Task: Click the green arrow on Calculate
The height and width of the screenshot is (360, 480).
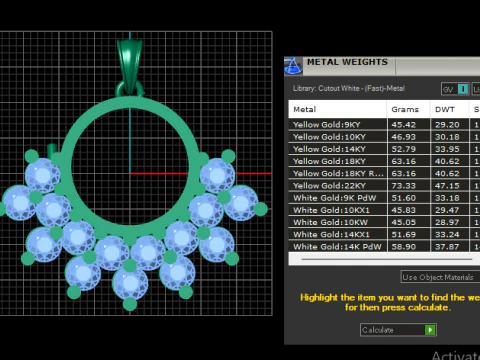Action: 430,330
